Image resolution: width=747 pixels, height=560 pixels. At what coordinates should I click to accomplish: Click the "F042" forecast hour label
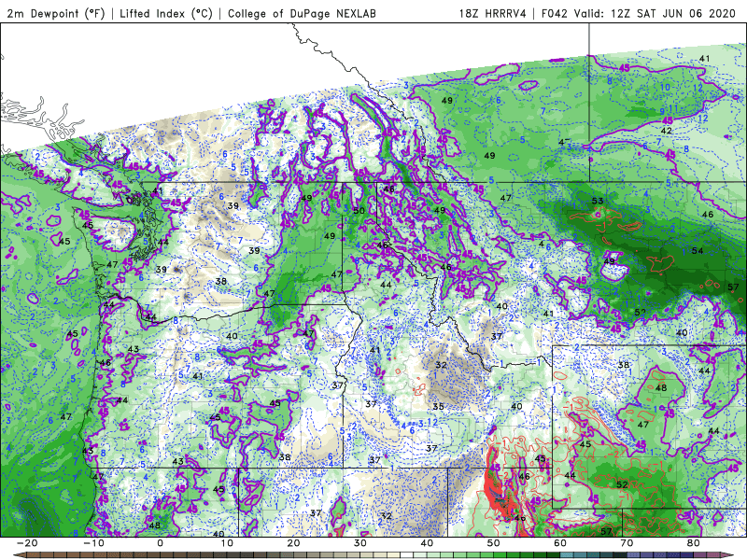555,14
